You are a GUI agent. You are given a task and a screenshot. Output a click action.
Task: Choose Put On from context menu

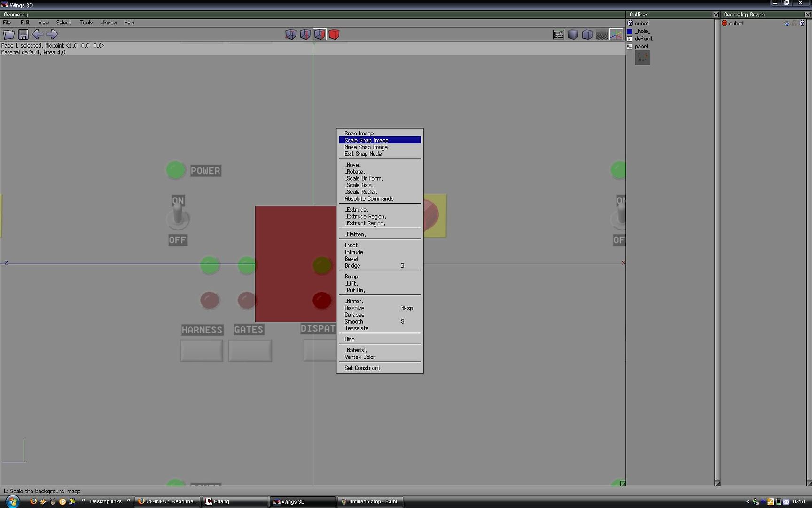[380, 290]
